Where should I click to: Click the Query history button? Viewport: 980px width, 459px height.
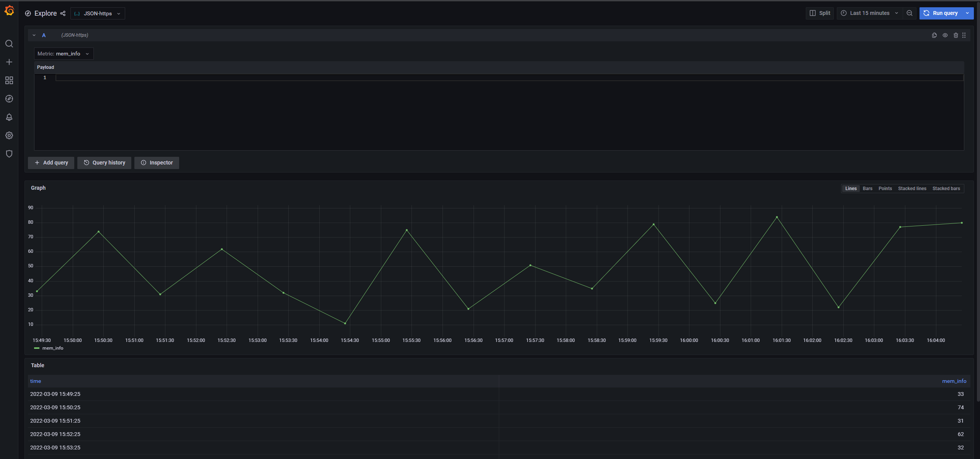104,163
